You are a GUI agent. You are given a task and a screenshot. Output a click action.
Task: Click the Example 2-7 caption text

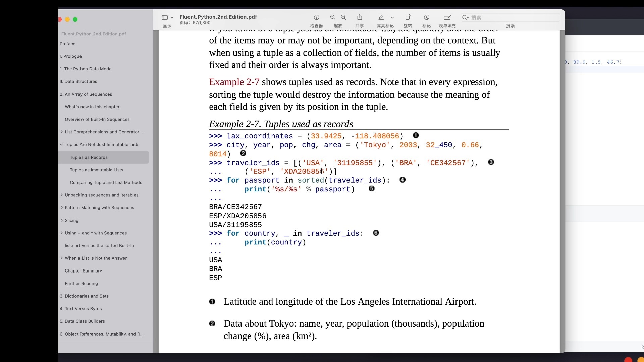[281, 124]
